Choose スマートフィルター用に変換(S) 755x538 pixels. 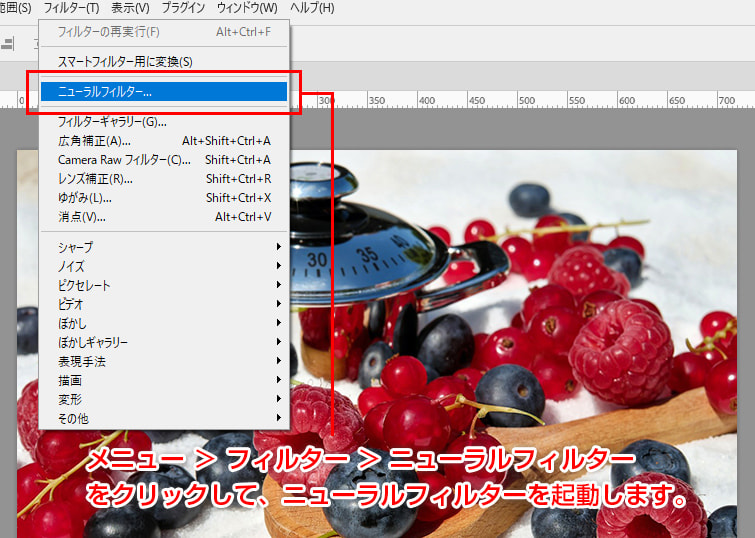click(x=164, y=62)
